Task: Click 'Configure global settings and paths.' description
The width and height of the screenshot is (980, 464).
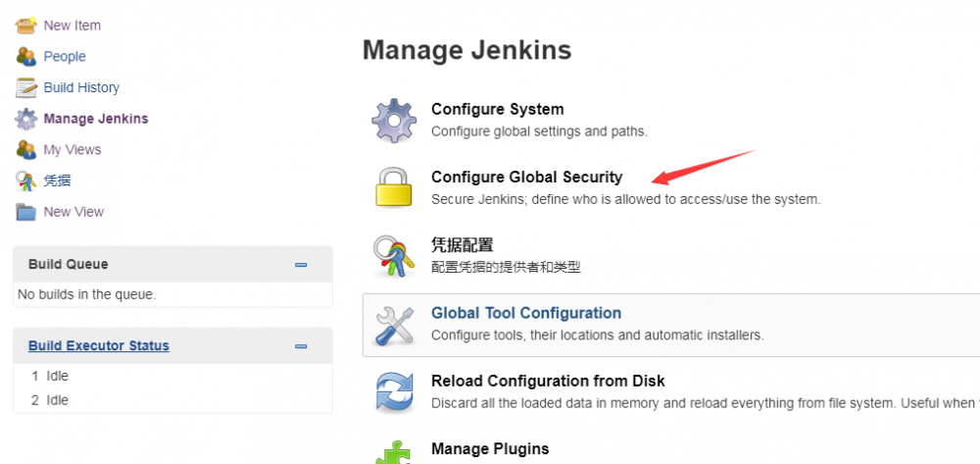Action: click(x=539, y=132)
